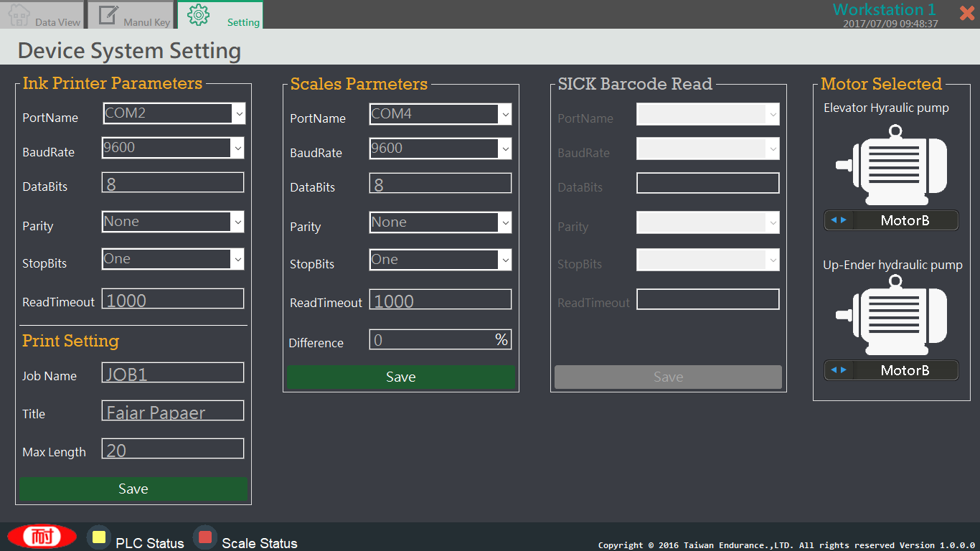Click the Title field with Fajar Papaer
The image size is (980, 551).
coord(173,411)
